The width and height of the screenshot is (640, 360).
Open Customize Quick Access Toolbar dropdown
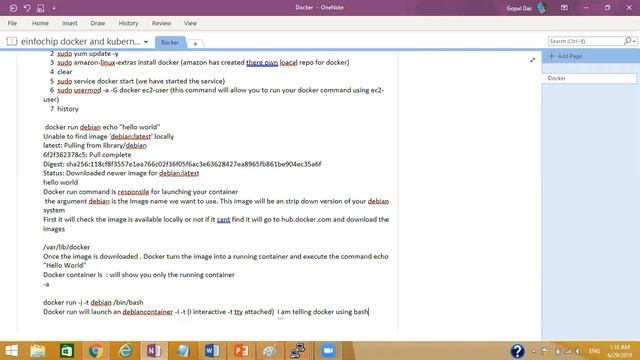54,8
